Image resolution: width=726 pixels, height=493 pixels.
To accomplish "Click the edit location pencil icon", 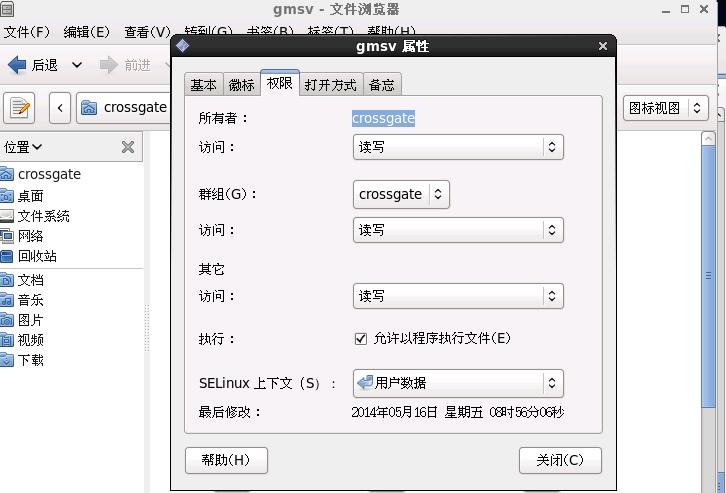I will click(20, 107).
